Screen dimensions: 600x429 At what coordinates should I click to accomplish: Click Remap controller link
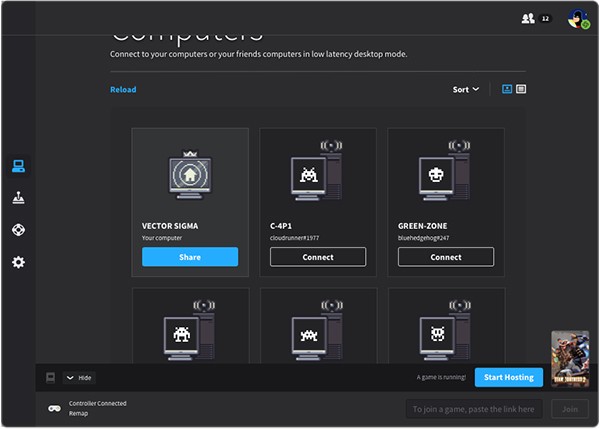(x=78, y=413)
